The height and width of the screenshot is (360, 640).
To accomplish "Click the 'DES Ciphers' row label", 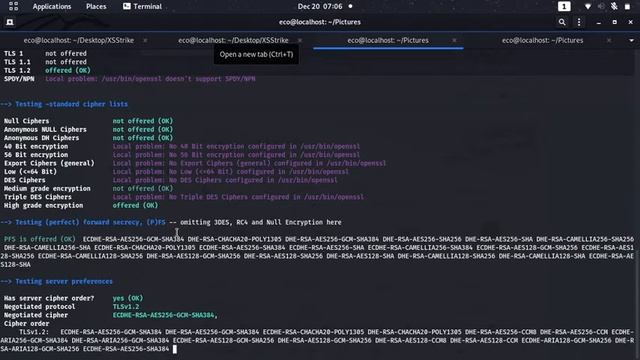I will pos(24,180).
